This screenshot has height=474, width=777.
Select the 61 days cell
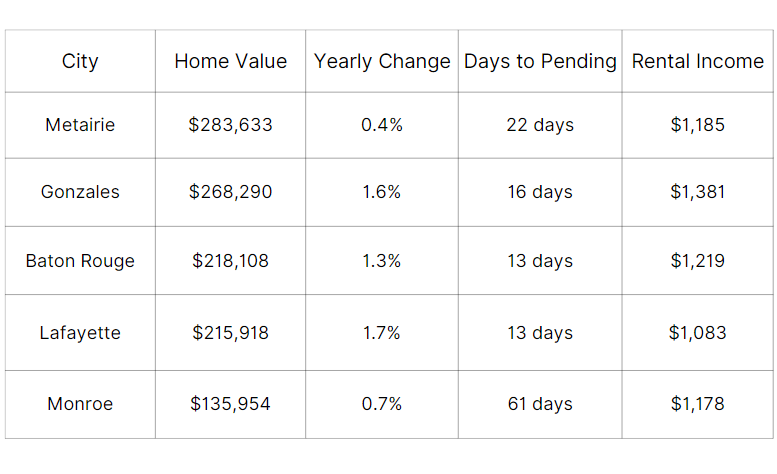click(540, 404)
